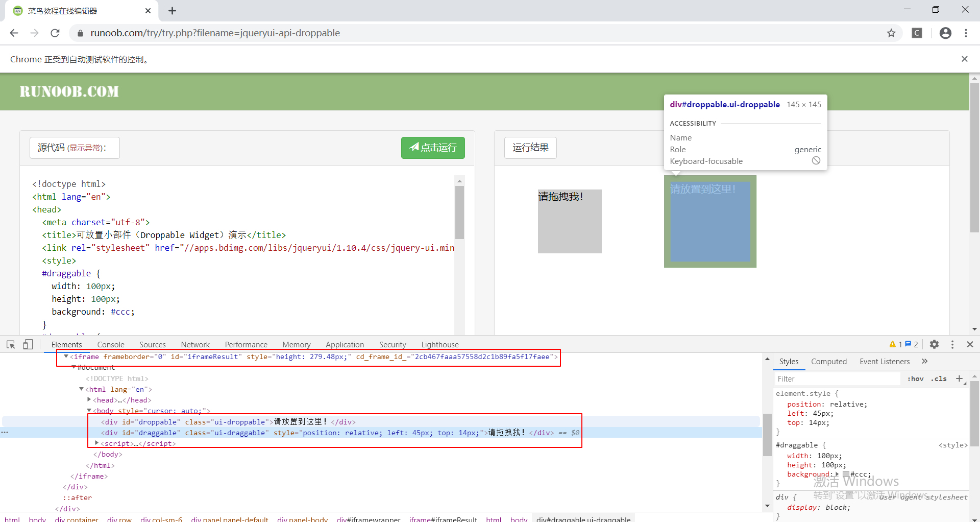
Task: Click the page vertical scrollbar thumb
Action: [x=974, y=157]
